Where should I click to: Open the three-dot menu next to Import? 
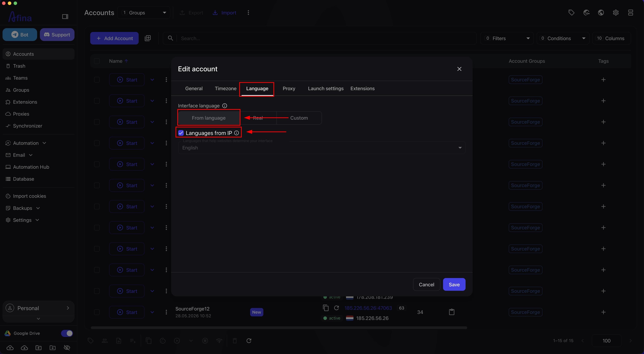point(248,13)
